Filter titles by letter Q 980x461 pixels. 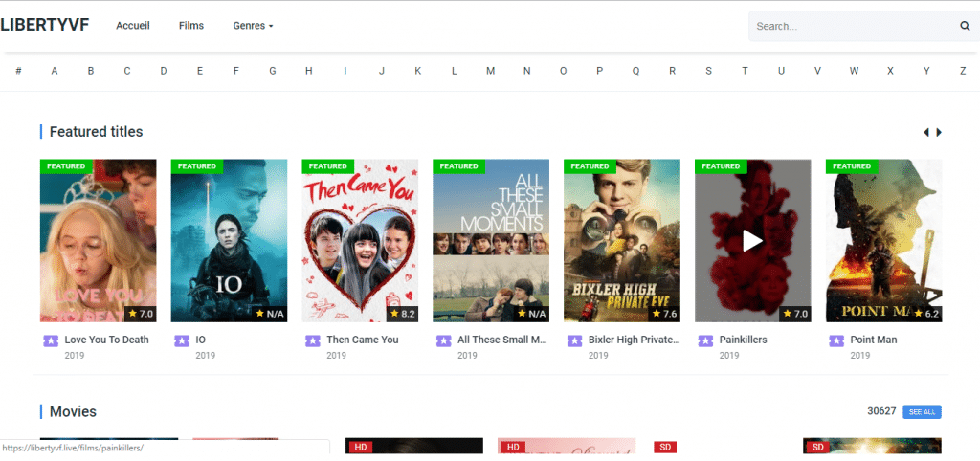(635, 71)
